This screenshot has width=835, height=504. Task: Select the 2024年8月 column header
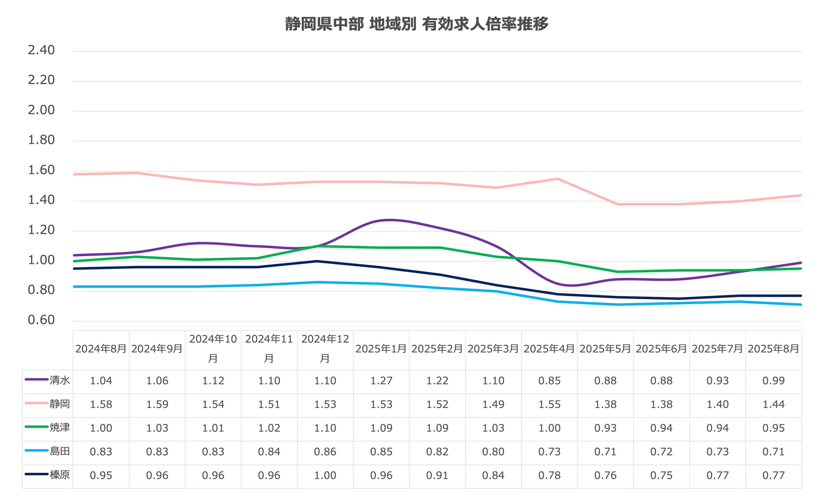[101, 349]
